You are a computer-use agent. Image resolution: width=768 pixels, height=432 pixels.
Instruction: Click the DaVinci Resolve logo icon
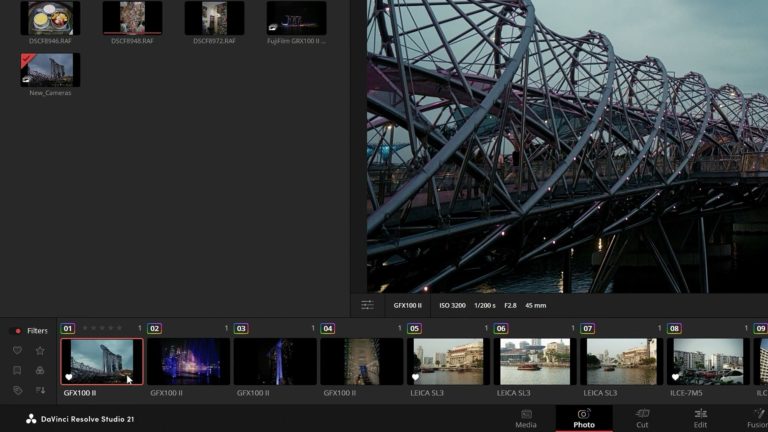pyautogui.click(x=31, y=419)
